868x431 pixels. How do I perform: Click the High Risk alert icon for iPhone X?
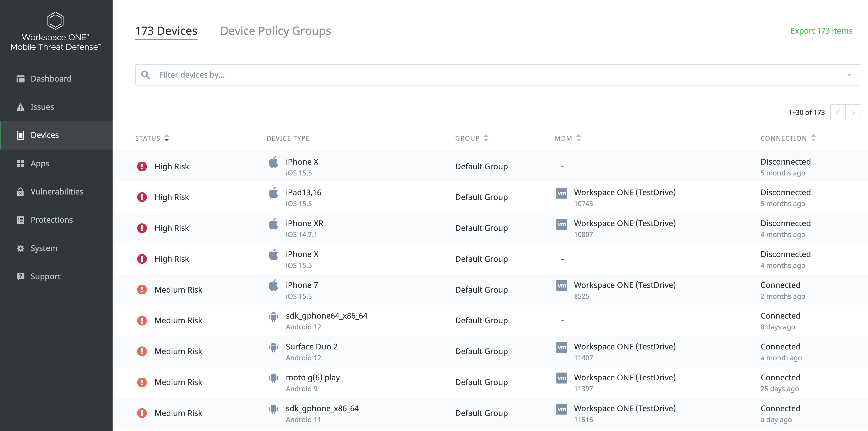point(142,166)
